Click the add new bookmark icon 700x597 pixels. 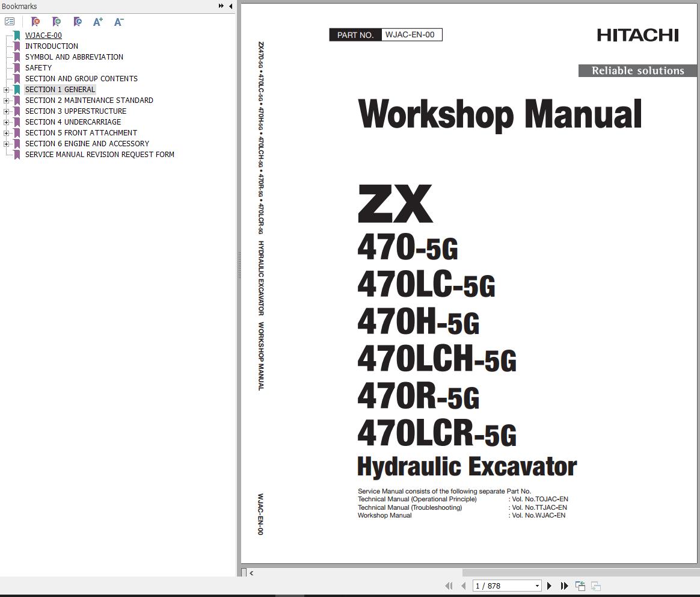[x=57, y=22]
